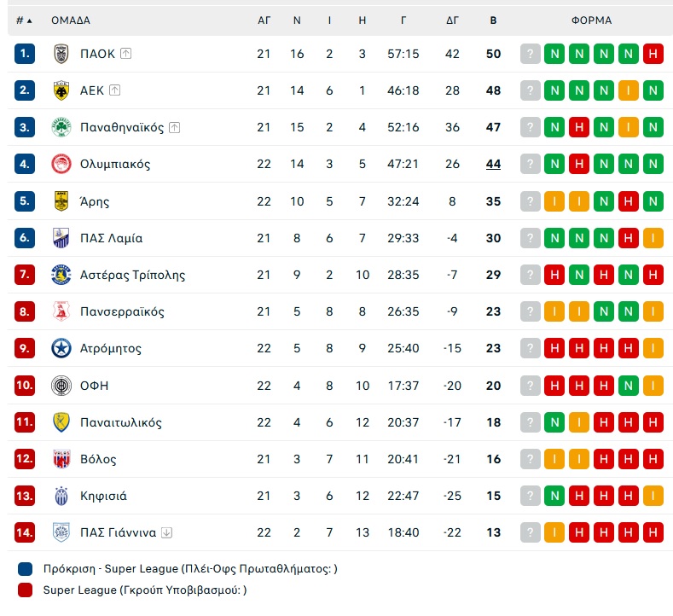The image size is (673, 616).
Task: Click the Ατρόμητος blue star logo
Action: pos(61,348)
